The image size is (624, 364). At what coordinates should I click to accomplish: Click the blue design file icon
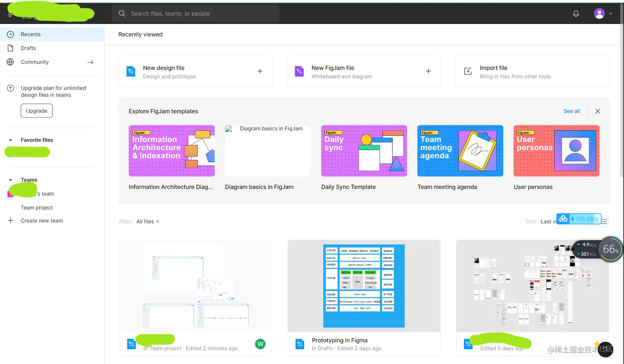click(x=131, y=71)
